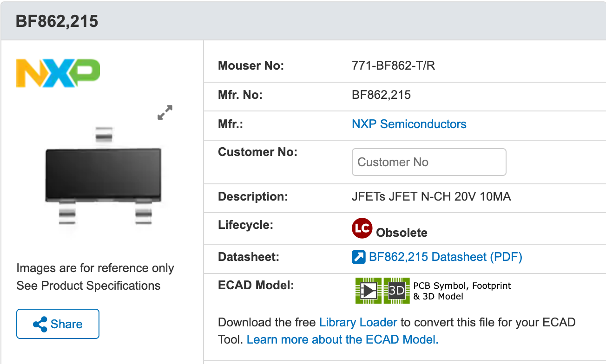Click the Mfr. No BF862,215 value
Image resolution: width=606 pixels, height=364 pixels.
382,95
